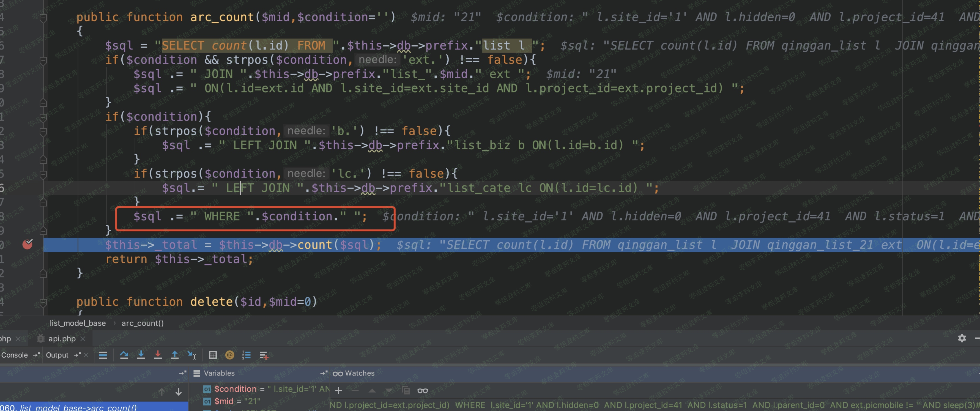This screenshot has width=980, height=411.
Task: Toggle breakpoint on $this->_total line
Action: coord(28,244)
